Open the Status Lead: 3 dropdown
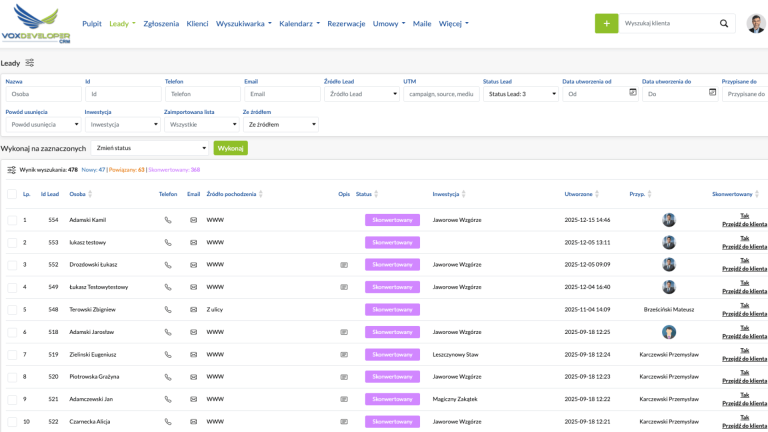Screen dimensions: 768x432 coord(520,94)
